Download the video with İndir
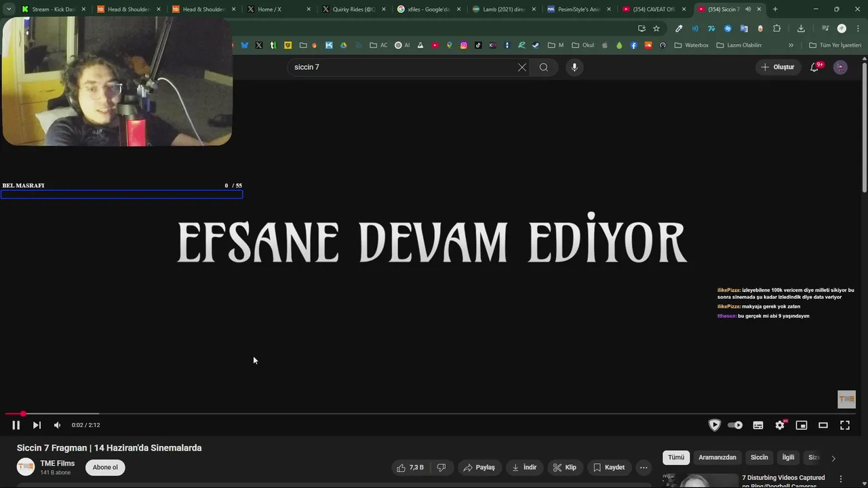 click(524, 468)
